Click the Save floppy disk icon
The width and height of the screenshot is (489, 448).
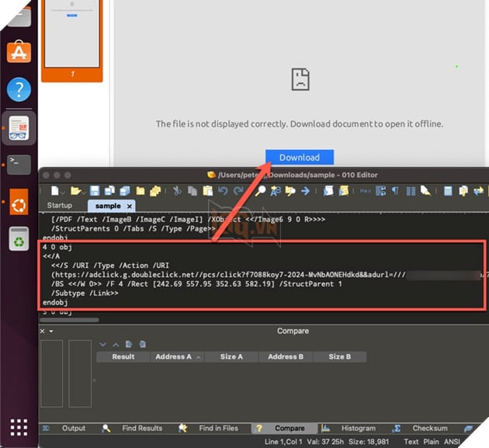pos(95,191)
